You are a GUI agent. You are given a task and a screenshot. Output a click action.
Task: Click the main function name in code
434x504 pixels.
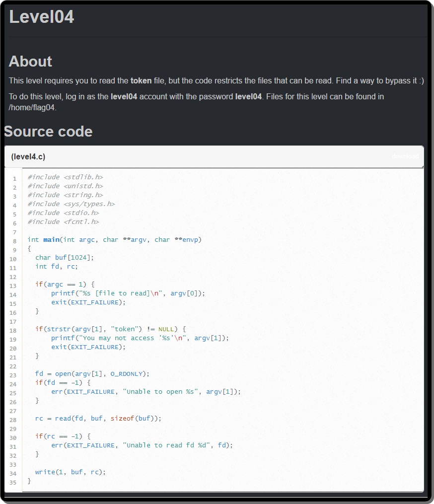[x=51, y=240]
